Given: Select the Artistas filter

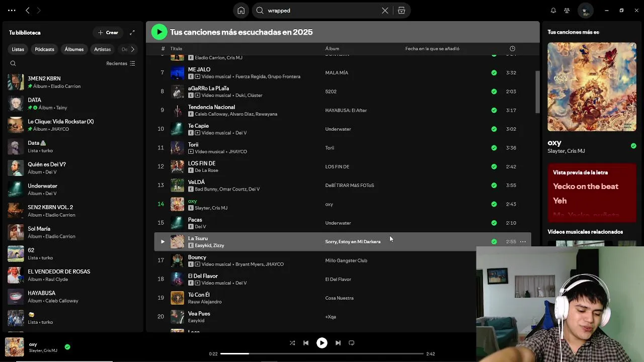Looking at the screenshot, I should click(102, 49).
